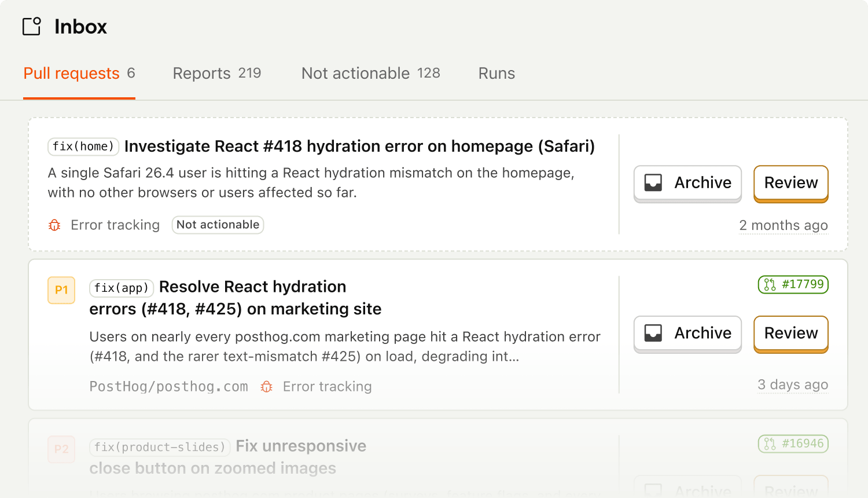Image resolution: width=868 pixels, height=498 pixels.
Task: Click the archive tray icon in Safari card's Archive button
Action: click(x=653, y=183)
